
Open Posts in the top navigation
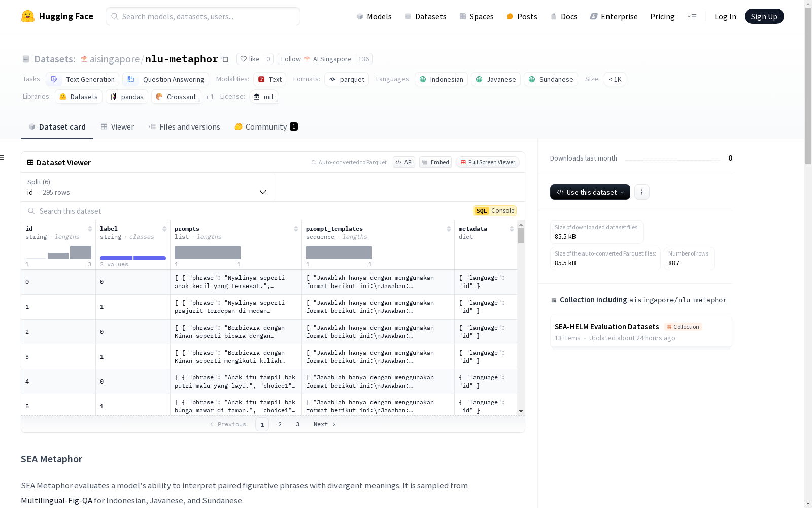tap(522, 16)
